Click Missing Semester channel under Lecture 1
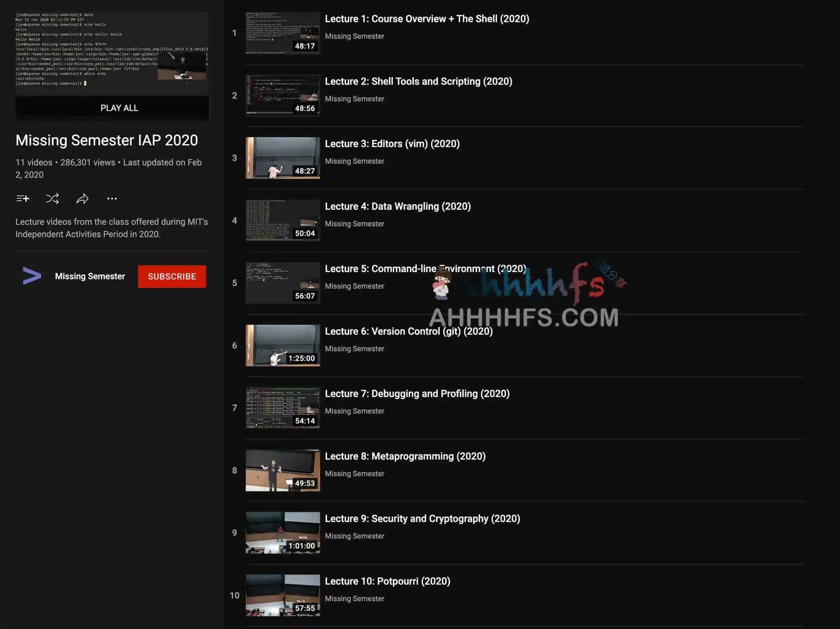 click(x=354, y=36)
